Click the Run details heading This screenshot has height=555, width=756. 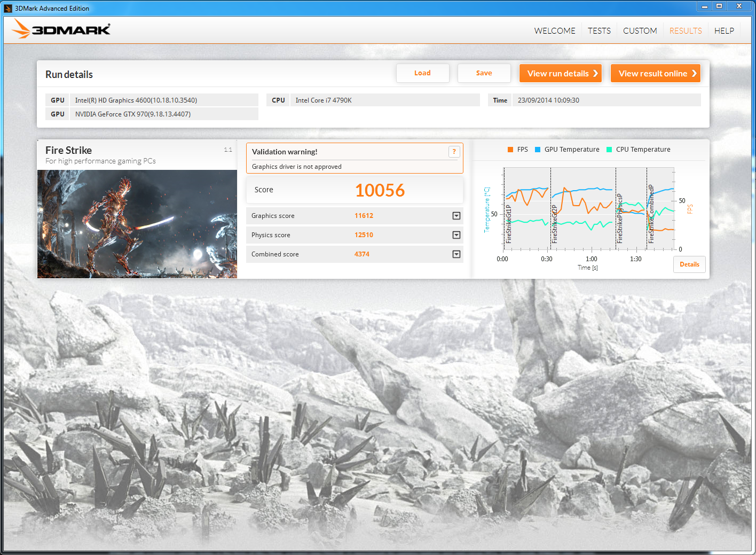coord(69,75)
